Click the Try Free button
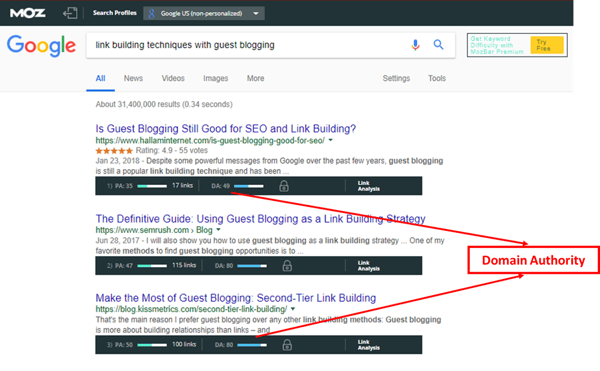Image resolution: width=600 pixels, height=371 pixels. [x=547, y=45]
